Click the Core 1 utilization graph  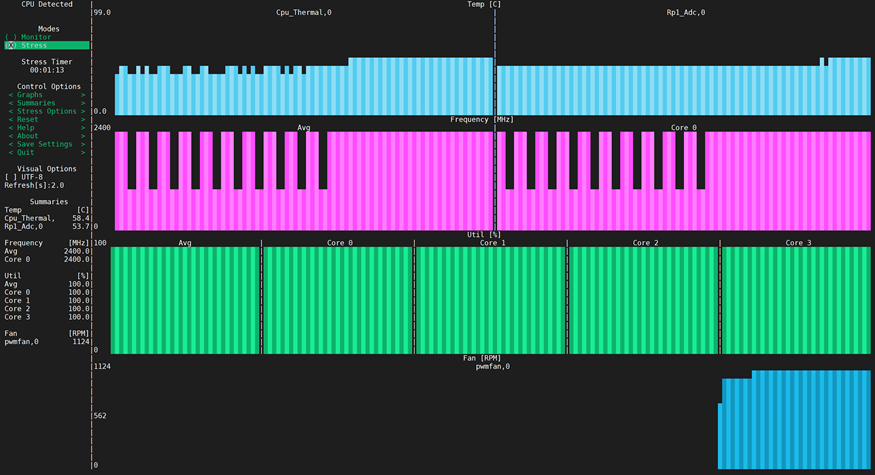coord(491,300)
